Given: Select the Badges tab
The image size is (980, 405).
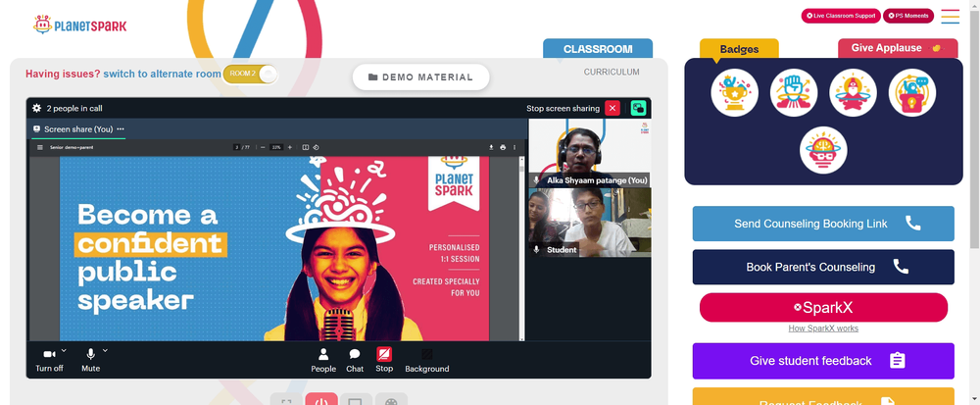Looking at the screenshot, I should tap(739, 49).
